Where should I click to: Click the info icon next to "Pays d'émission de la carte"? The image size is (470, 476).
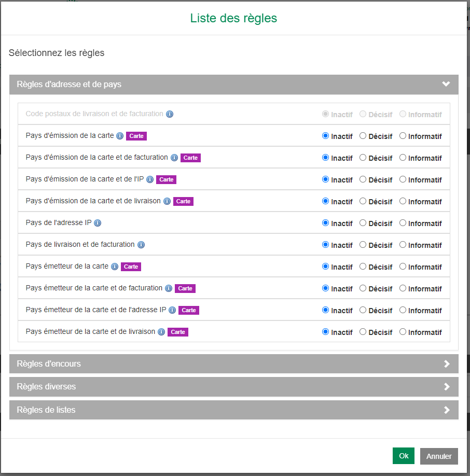pos(120,136)
